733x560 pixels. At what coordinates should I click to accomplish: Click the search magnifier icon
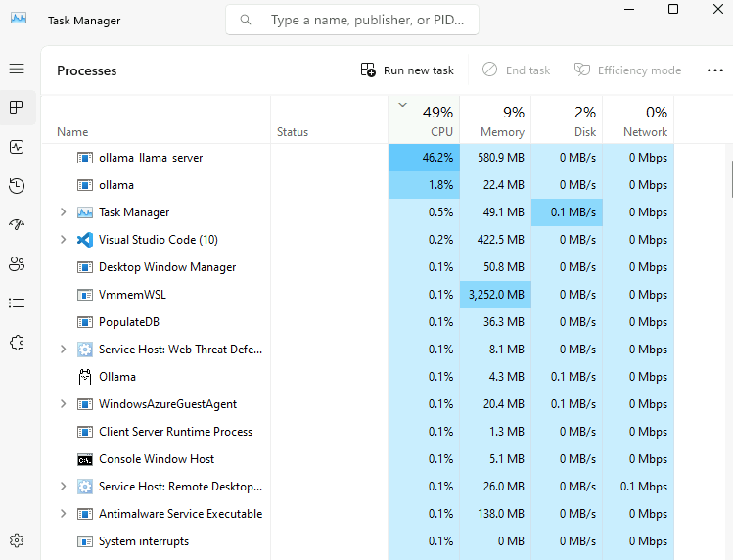click(246, 20)
